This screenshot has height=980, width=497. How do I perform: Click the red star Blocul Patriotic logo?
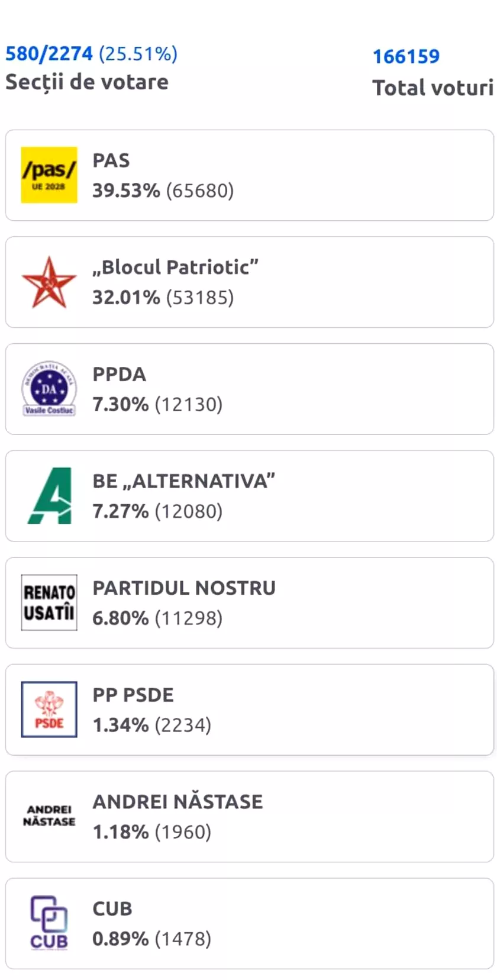(x=49, y=282)
